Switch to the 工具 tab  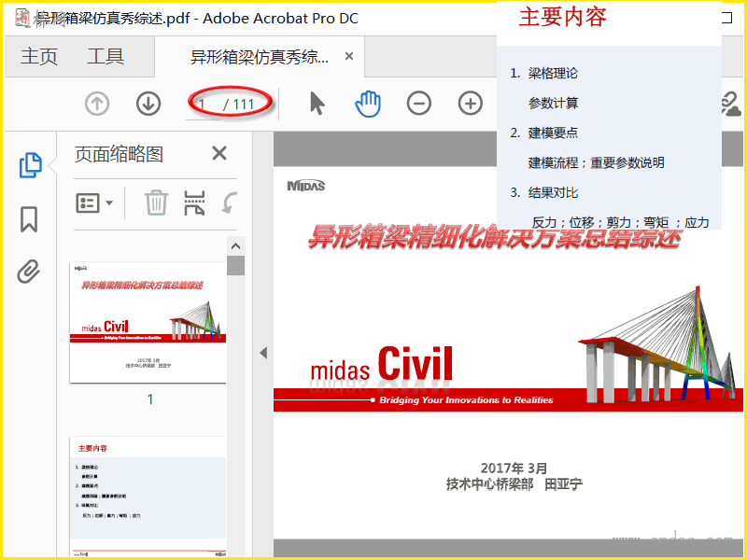[106, 56]
